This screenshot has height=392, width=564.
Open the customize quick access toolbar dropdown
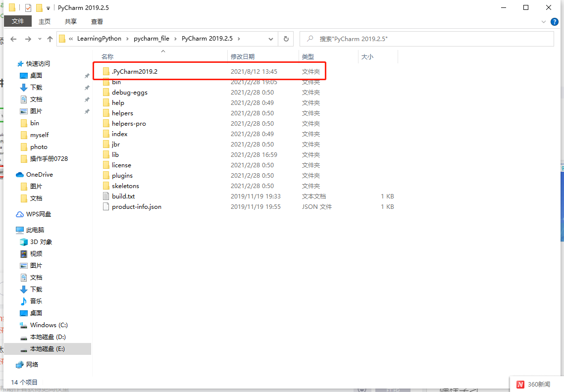[x=48, y=8]
